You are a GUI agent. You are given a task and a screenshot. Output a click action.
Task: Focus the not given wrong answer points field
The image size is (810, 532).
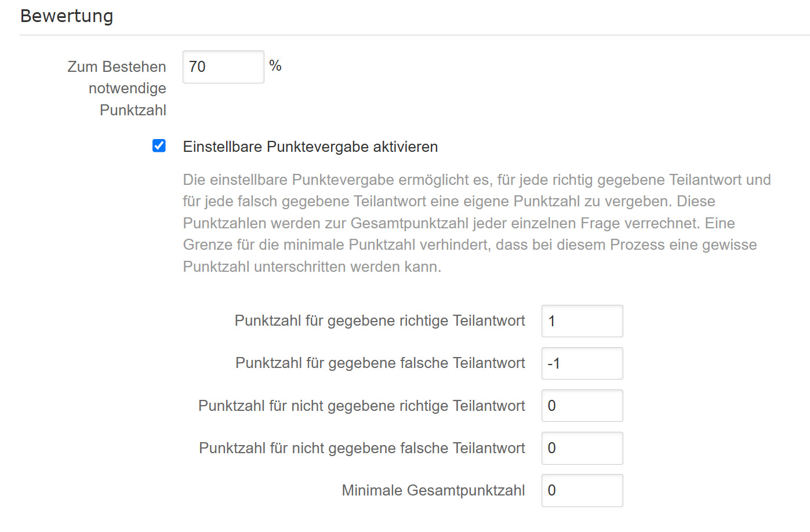coord(582,448)
